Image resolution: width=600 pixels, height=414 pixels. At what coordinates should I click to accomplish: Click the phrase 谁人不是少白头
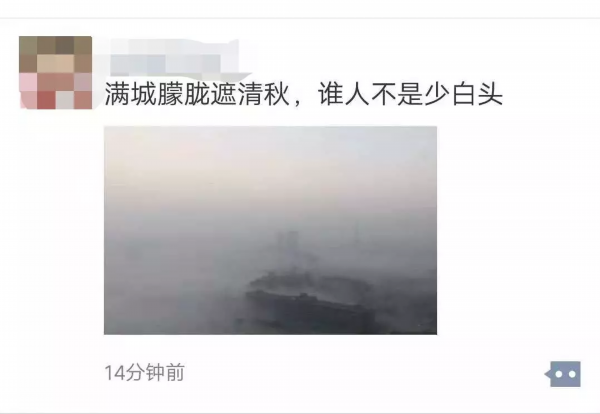[410, 93]
